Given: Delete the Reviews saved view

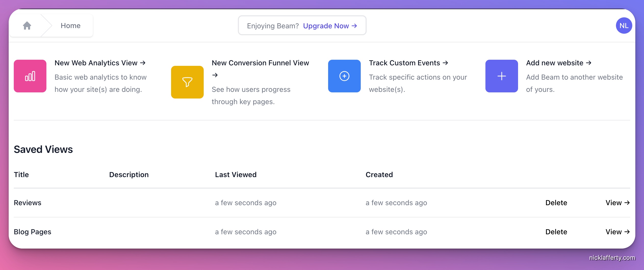Looking at the screenshot, I should pos(556,202).
